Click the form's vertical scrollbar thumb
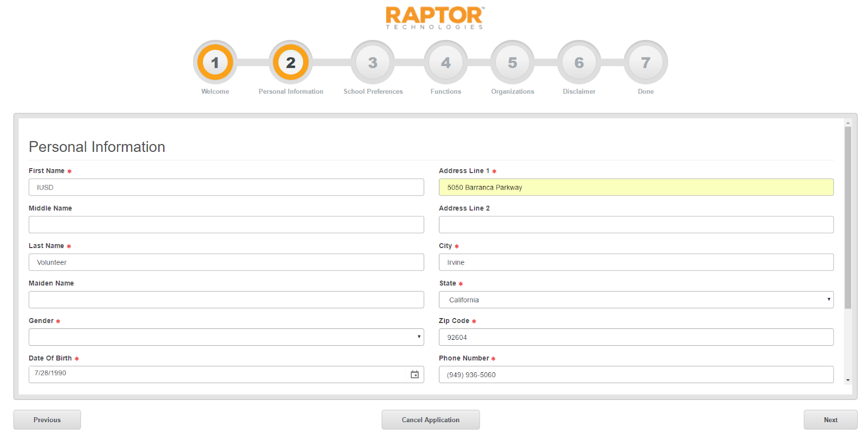868x433 pixels. (x=847, y=217)
